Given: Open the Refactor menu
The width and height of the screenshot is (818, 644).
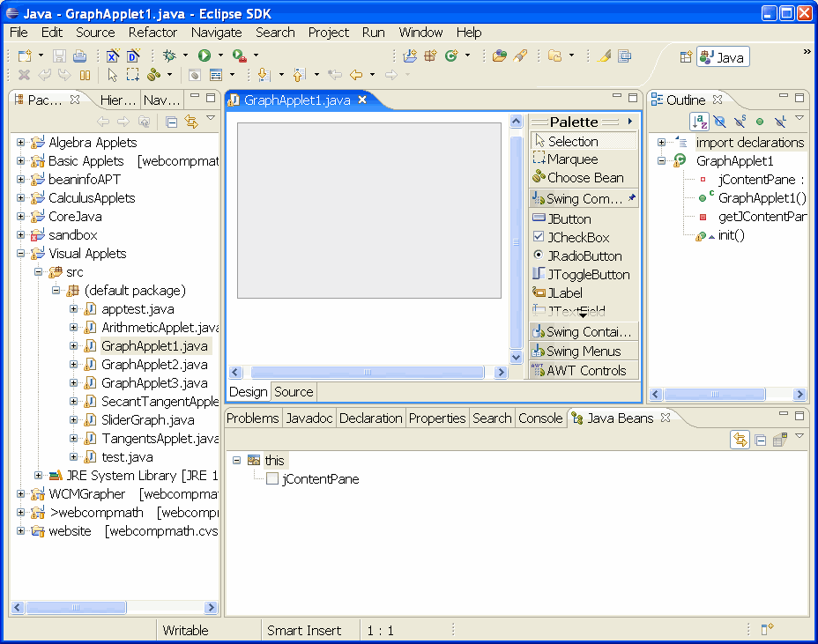Looking at the screenshot, I should click(x=152, y=33).
